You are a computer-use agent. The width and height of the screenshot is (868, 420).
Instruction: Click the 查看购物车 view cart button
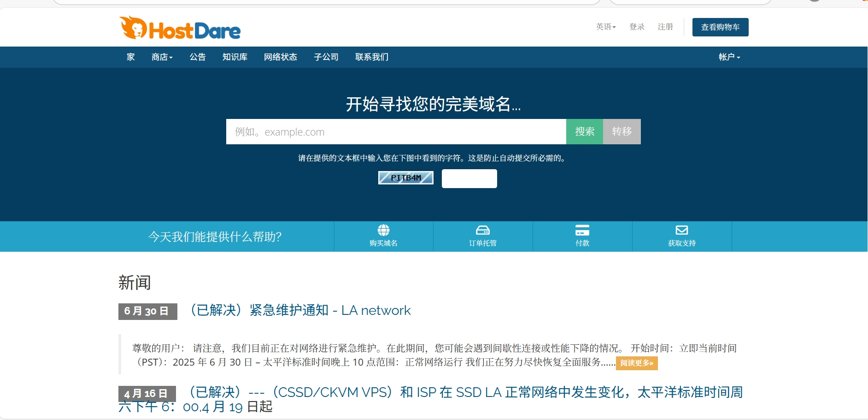pyautogui.click(x=720, y=27)
